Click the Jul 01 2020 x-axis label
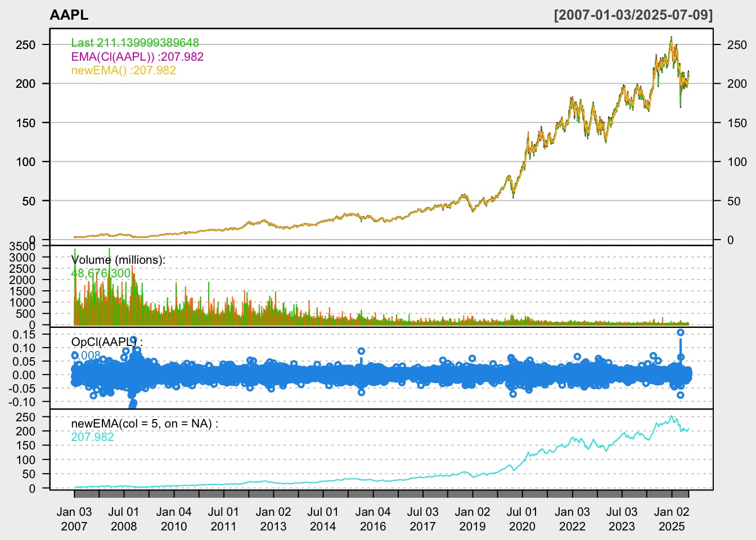756x540 pixels. click(x=522, y=519)
